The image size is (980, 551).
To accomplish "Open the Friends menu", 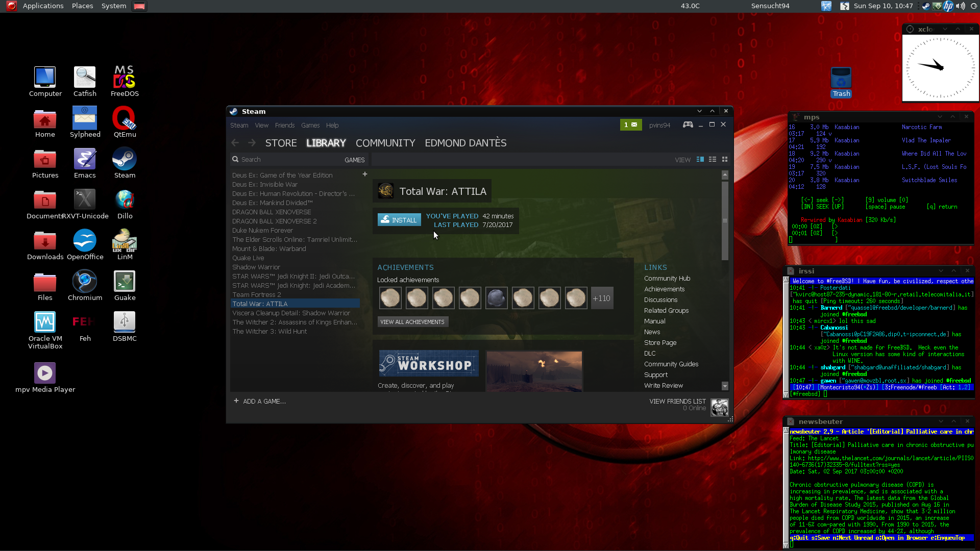I will coord(284,125).
